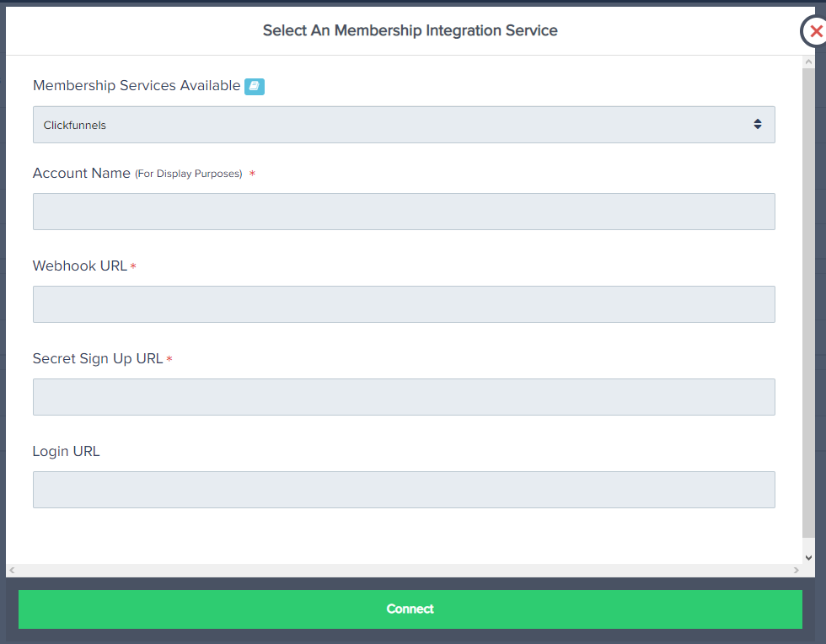Expand the Clickfunnels membership service dropdown
Viewport: 826px width, 644px height.
click(403, 125)
